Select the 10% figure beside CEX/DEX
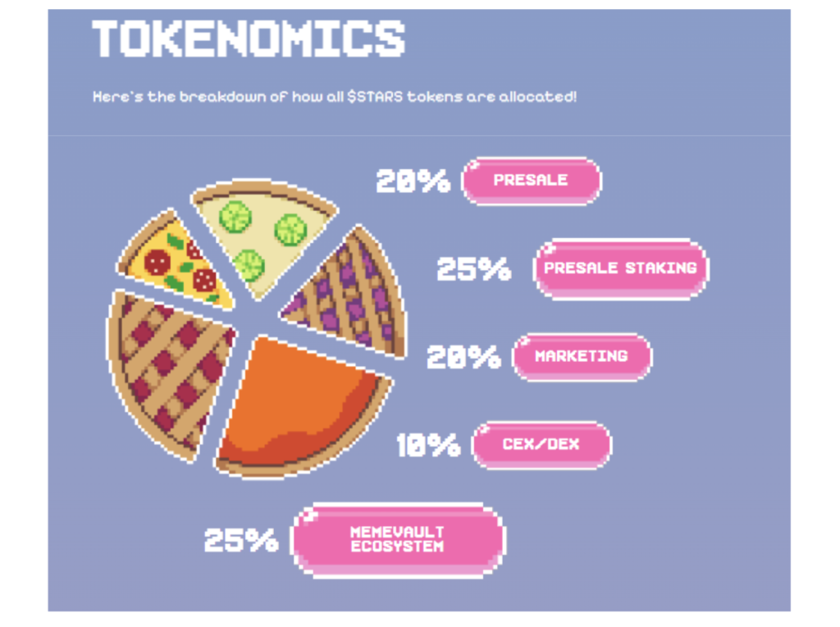This screenshot has height=627, width=840. pyautogui.click(x=428, y=446)
